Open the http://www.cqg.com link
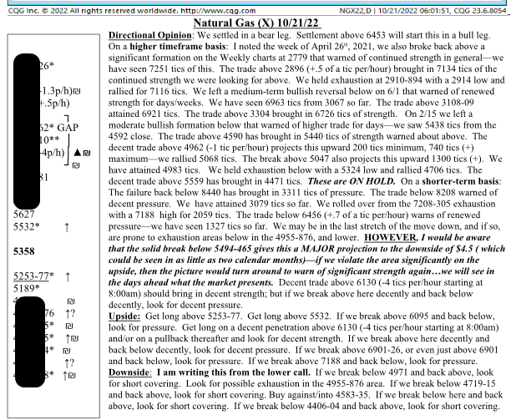 coord(218,11)
